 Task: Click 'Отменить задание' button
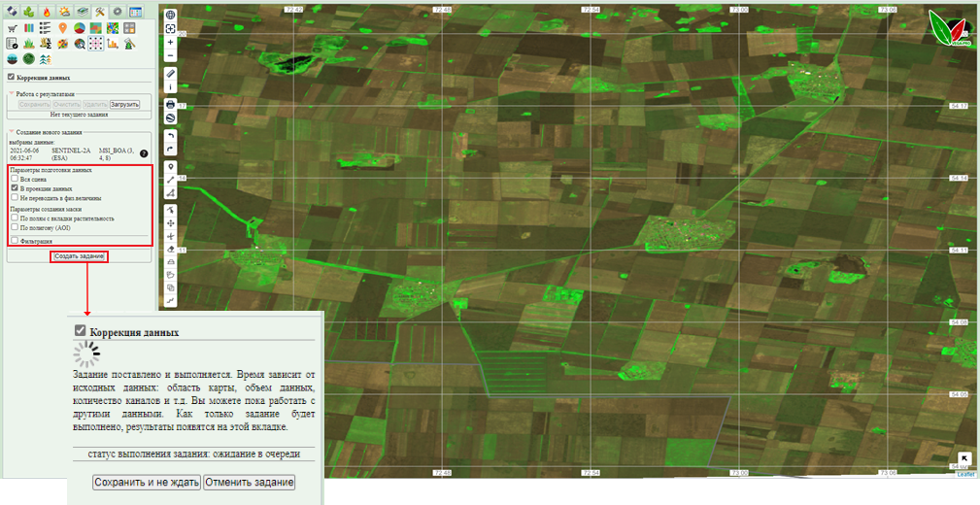pos(249,483)
